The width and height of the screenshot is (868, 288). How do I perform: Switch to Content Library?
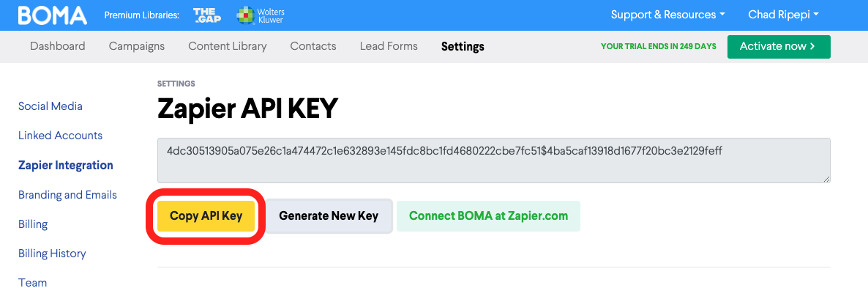[228, 46]
